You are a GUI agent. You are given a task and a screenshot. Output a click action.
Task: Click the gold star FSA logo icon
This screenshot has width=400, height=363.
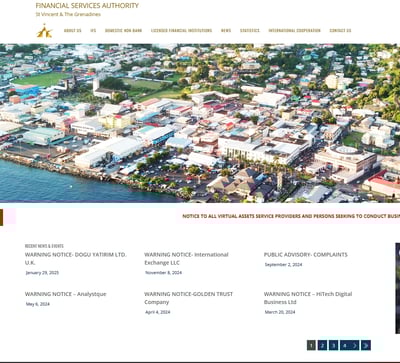click(x=44, y=31)
